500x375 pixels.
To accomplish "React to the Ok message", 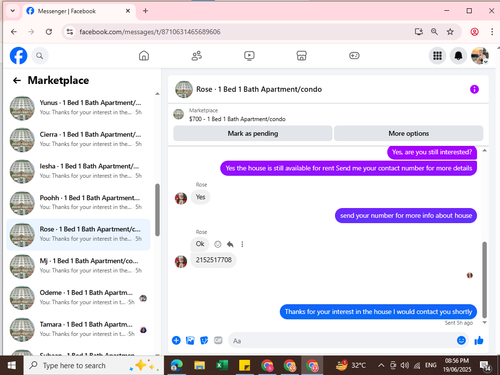I will [218, 244].
